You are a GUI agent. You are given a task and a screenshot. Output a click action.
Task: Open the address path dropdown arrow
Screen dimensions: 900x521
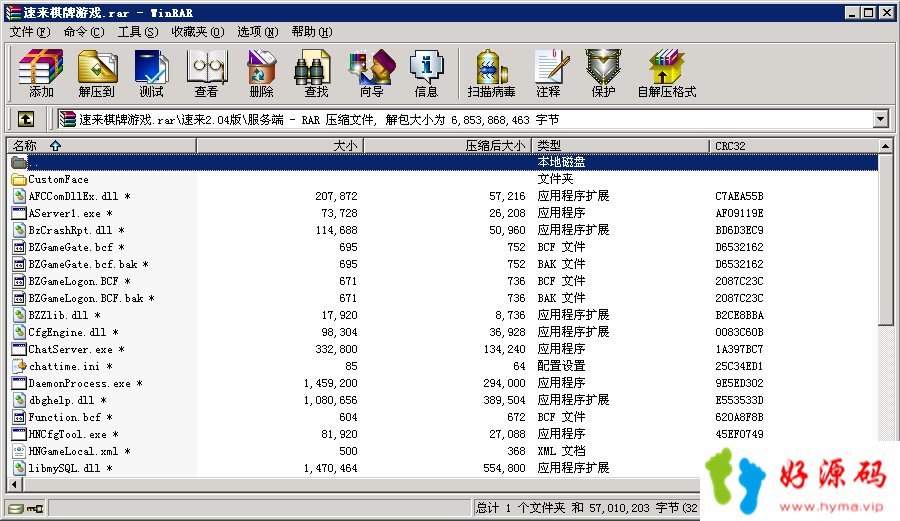click(880, 119)
